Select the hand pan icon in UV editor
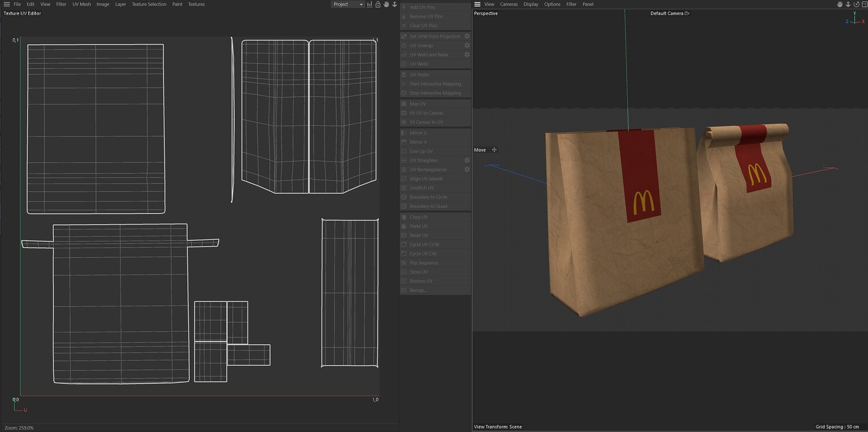This screenshot has height=432, width=868. coord(386,4)
